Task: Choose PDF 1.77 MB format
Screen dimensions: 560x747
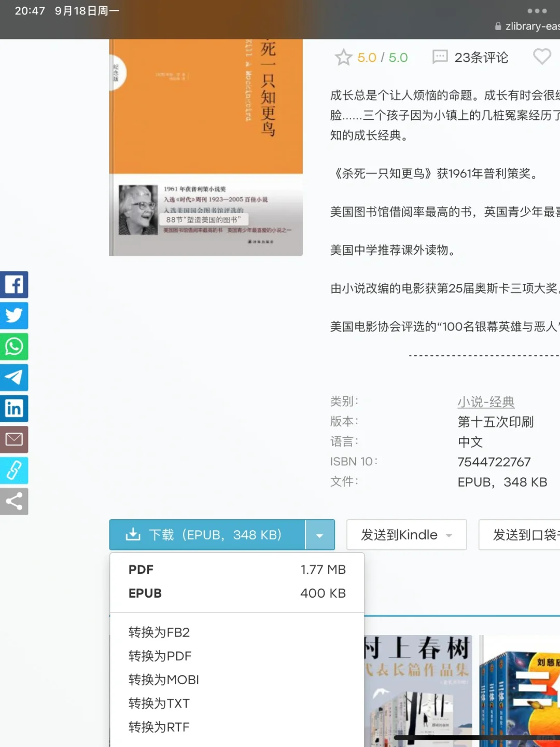Action: point(237,570)
